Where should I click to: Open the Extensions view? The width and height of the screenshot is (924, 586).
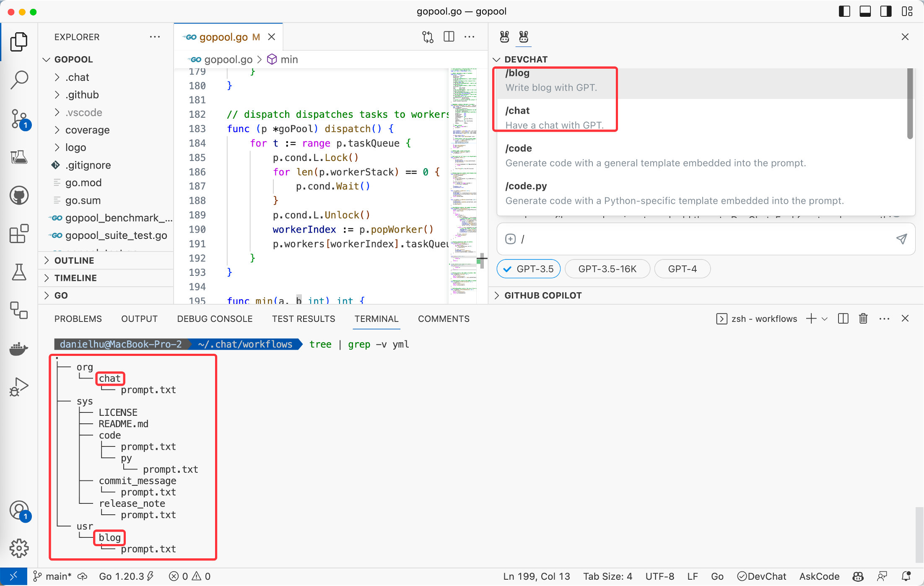pos(19,233)
